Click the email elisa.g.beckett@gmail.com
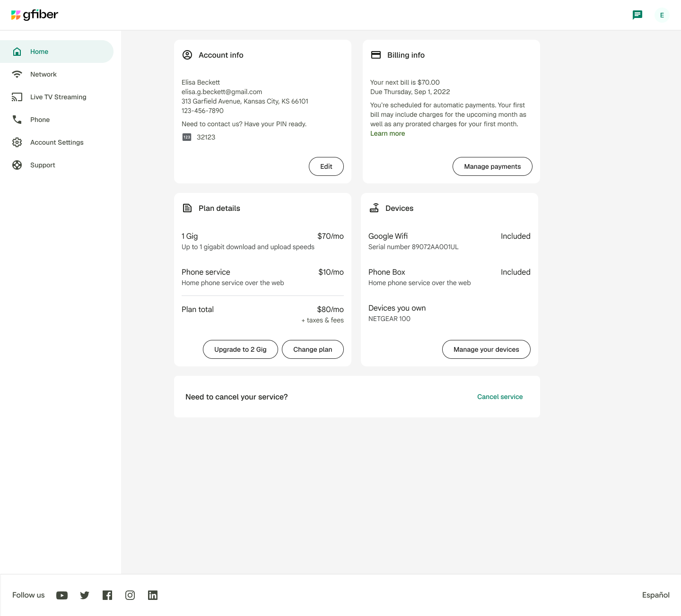The image size is (681, 616). (222, 92)
